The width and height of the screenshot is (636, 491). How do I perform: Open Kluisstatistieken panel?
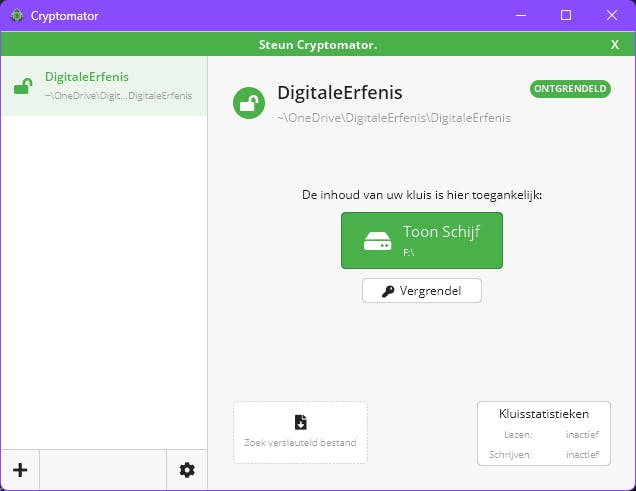(544, 433)
